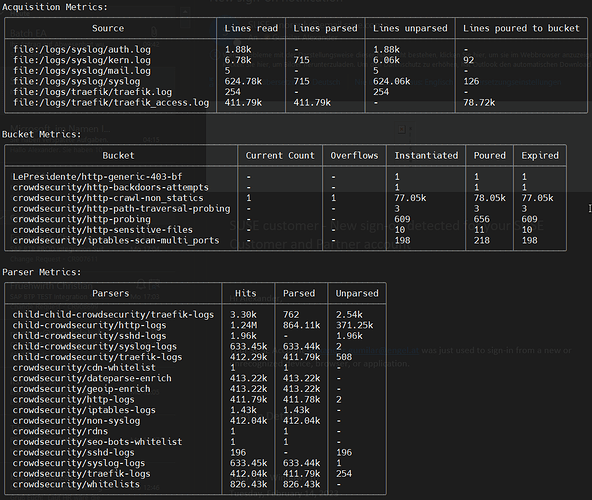592x500 pixels.
Task: Select the Expired column header
Action: point(540,156)
